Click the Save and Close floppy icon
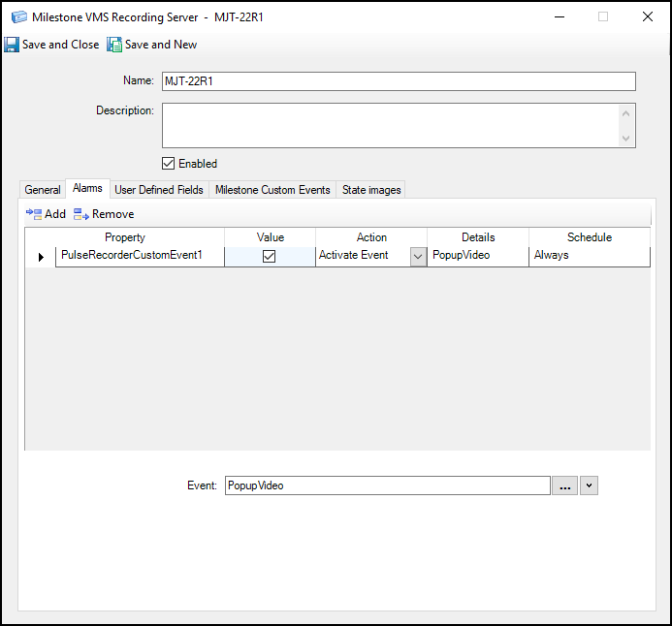Viewport: 672px width, 626px height. [12, 45]
